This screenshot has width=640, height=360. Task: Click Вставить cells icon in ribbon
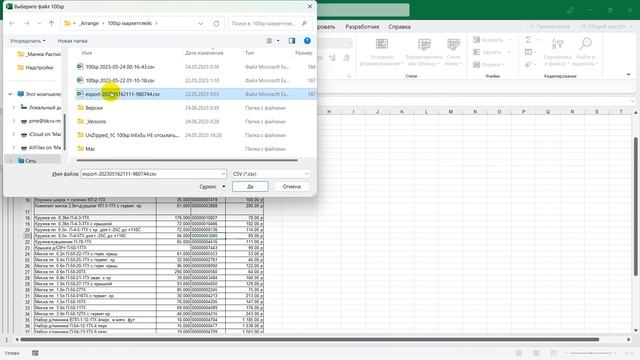pyautogui.click(x=476, y=40)
